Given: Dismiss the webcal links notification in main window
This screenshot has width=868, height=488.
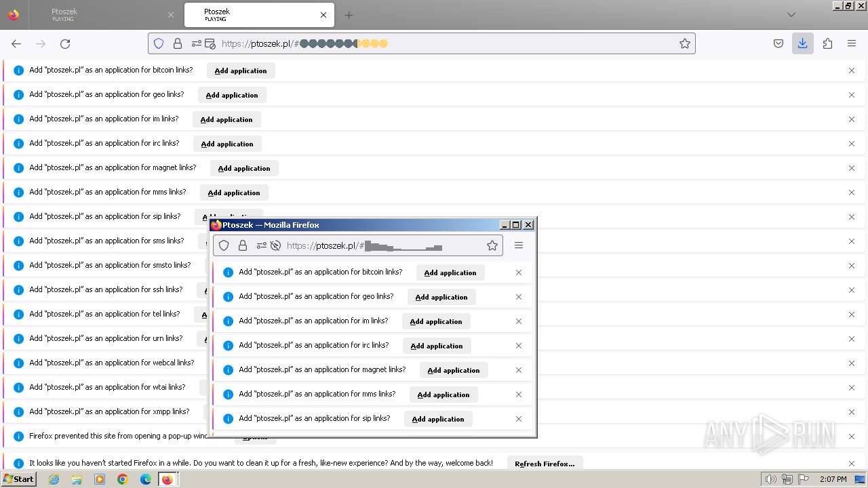Looking at the screenshot, I should tap(852, 363).
